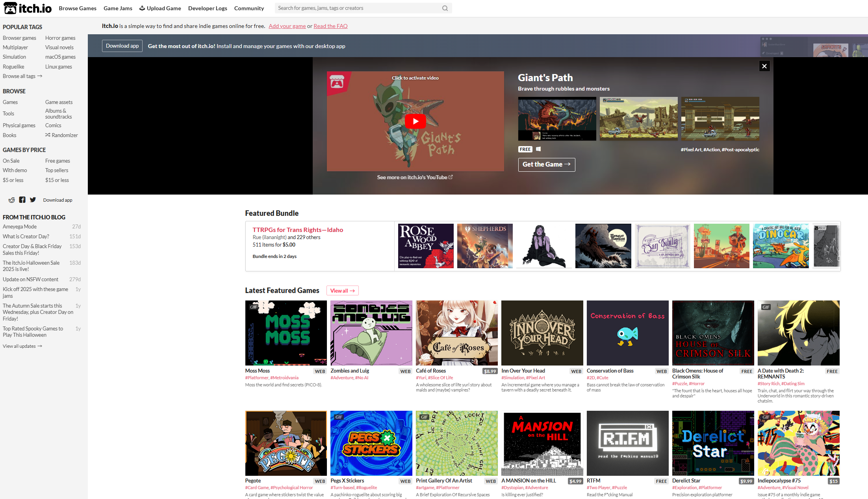Open the Randomizer shuffle link

61,135
